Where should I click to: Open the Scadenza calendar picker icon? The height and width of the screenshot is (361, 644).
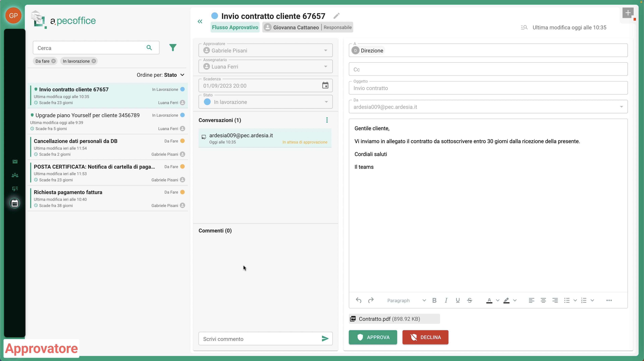325,85
